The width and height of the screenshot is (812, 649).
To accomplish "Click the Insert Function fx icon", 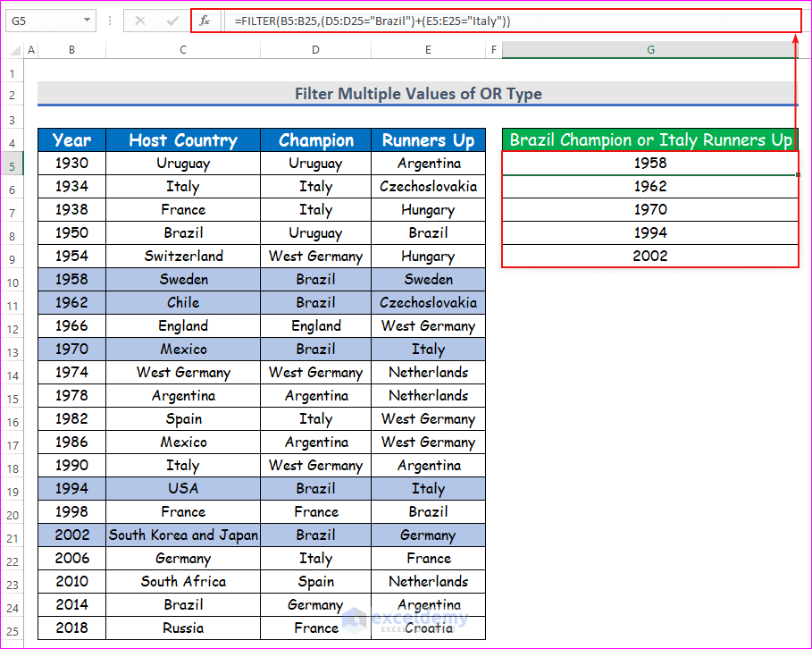I will tap(205, 21).
